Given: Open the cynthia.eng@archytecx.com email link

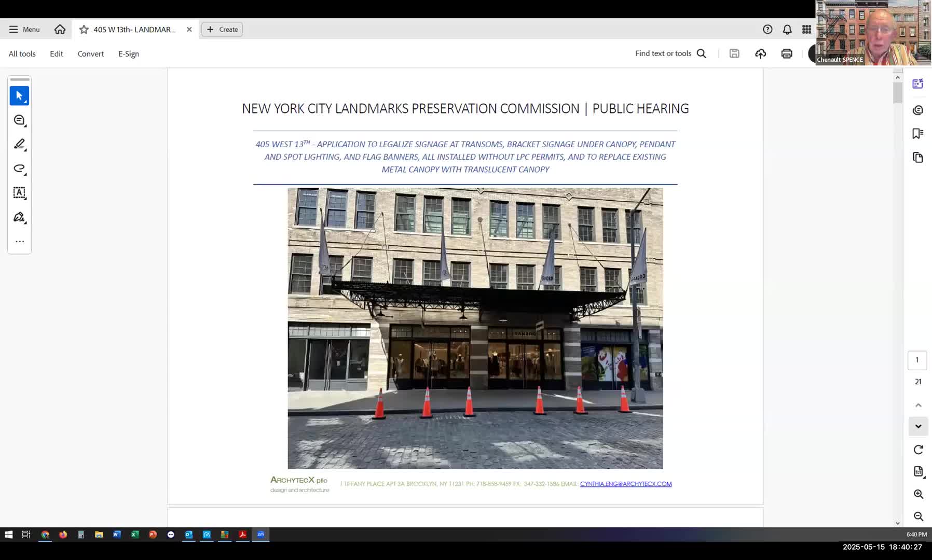Looking at the screenshot, I should (625, 484).
